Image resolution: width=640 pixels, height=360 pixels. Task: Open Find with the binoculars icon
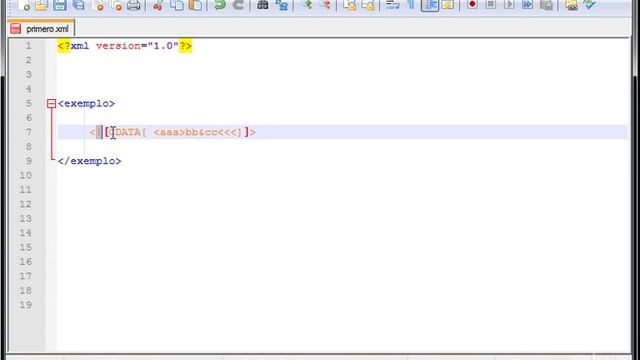pyautogui.click(x=263, y=5)
